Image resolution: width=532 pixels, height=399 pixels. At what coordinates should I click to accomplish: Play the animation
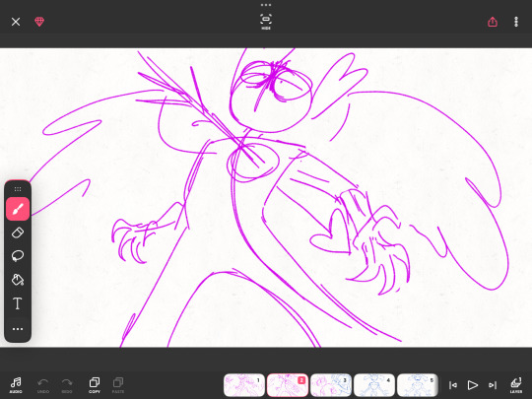473,385
